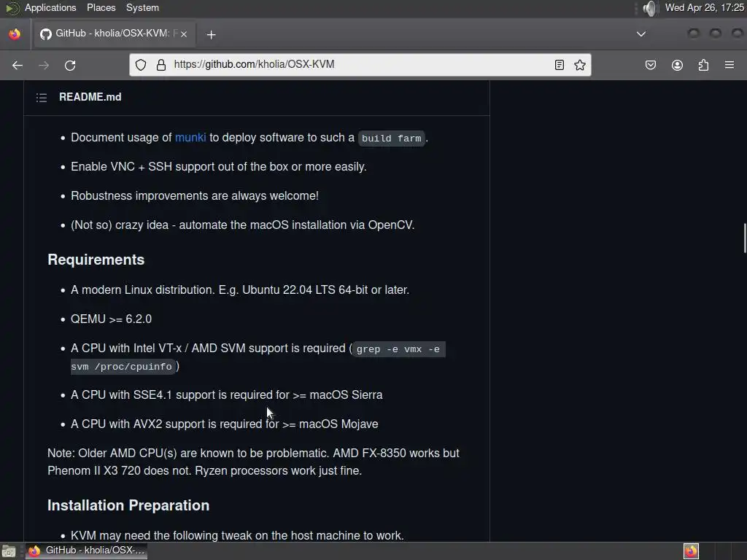Screen dimensions: 747x560
Task: Click the page vertical scrollbar thumb
Action: (745, 238)
